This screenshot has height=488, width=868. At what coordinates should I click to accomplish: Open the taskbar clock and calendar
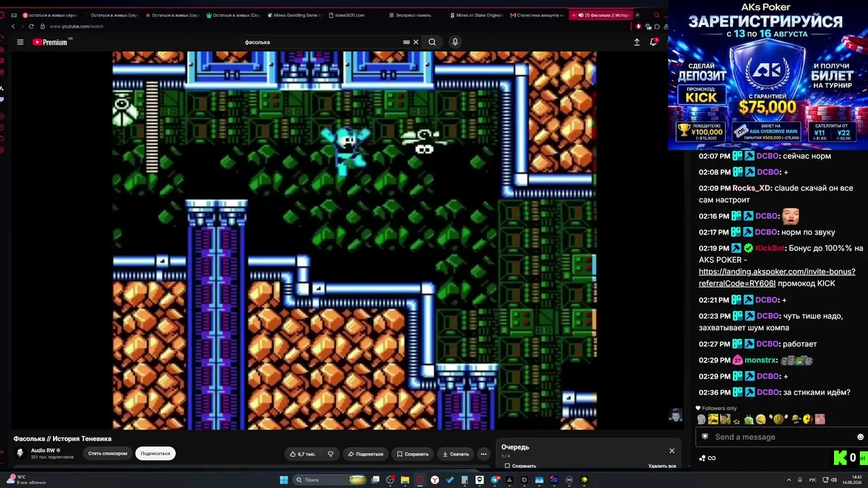(x=852, y=480)
